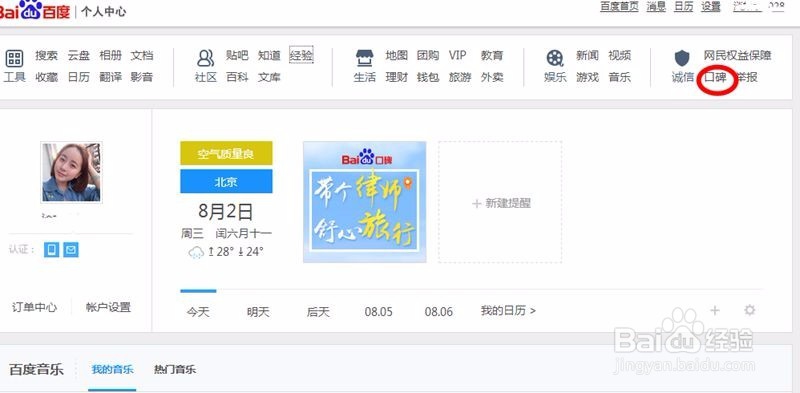
Task: Open the 网民权益保障 link
Action: (x=737, y=56)
